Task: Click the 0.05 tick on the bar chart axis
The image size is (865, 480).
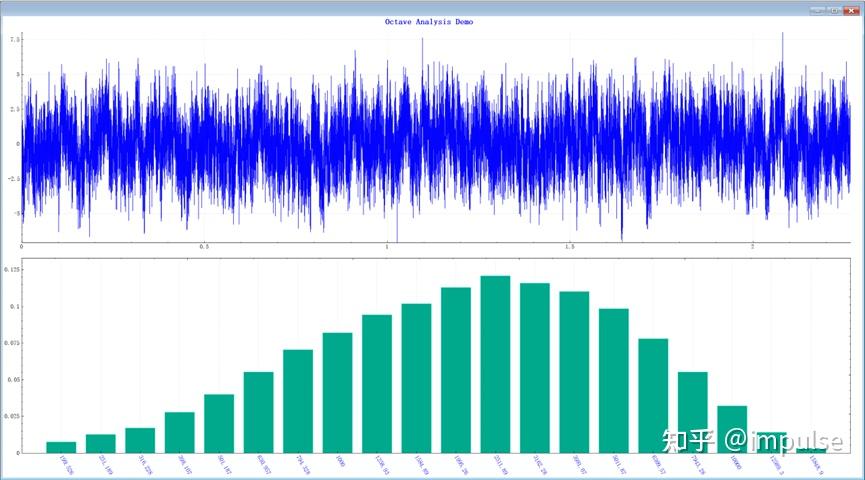Action: pos(13,380)
